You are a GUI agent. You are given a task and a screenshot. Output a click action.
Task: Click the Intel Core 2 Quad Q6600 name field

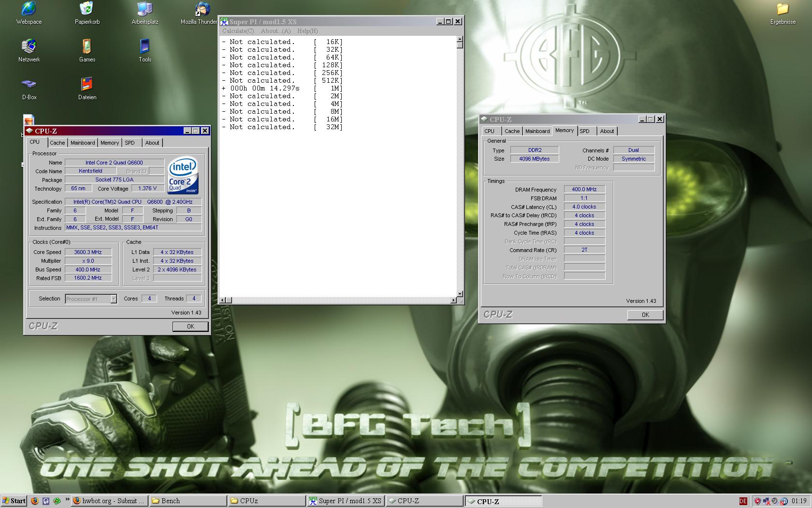click(x=114, y=163)
